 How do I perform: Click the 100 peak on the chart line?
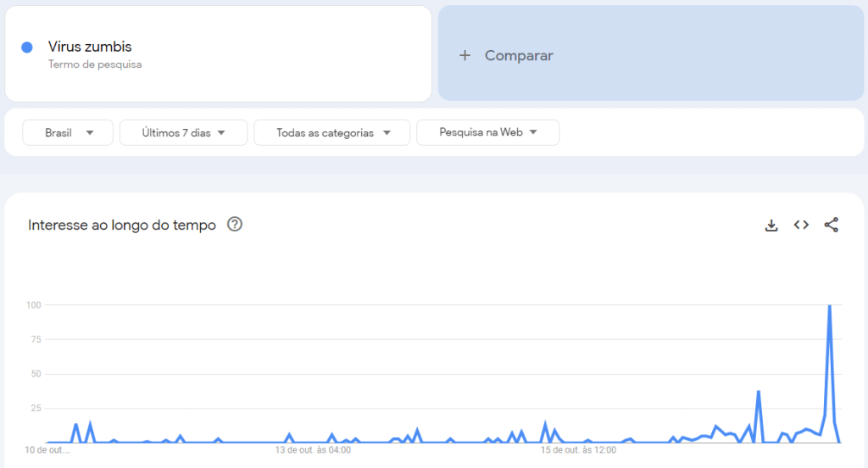click(829, 305)
